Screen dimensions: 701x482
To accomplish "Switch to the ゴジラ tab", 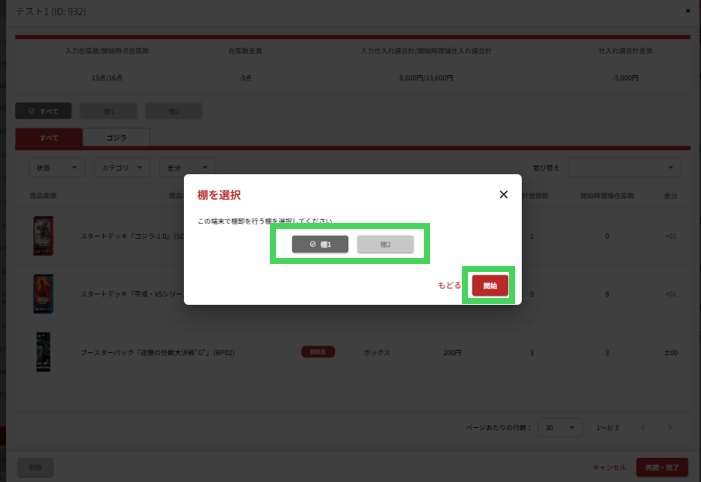I will pyautogui.click(x=117, y=137).
